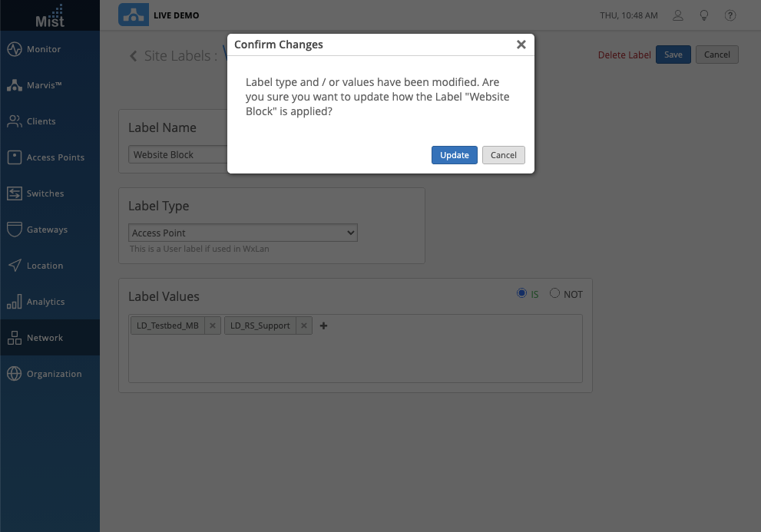The image size is (761, 532).
Task: Select the IS radio option
Action: [522, 293]
